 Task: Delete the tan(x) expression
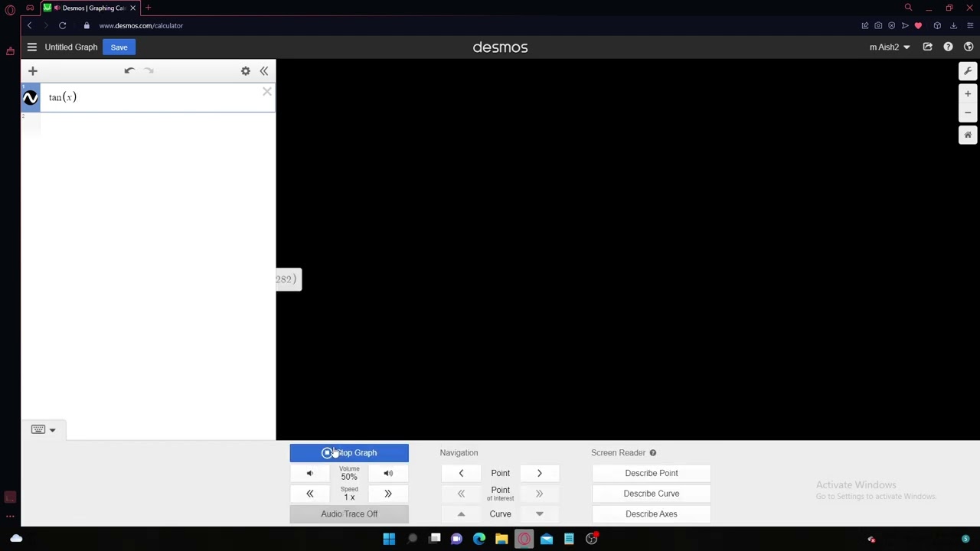click(266, 92)
